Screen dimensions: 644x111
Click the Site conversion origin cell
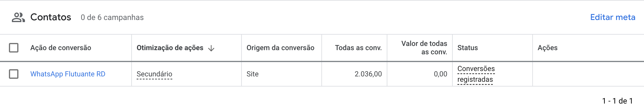coord(252,74)
